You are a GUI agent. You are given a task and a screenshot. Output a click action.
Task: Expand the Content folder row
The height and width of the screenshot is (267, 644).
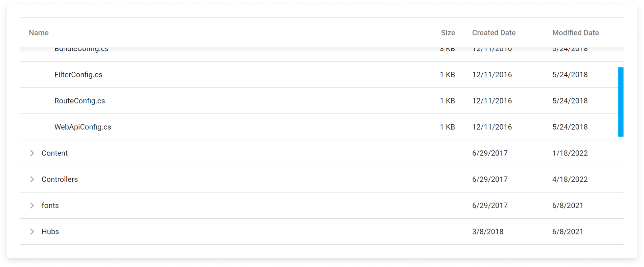[32, 153]
